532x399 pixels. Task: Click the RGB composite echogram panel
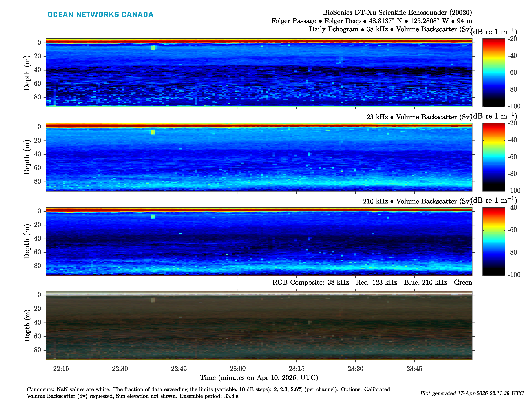click(259, 325)
